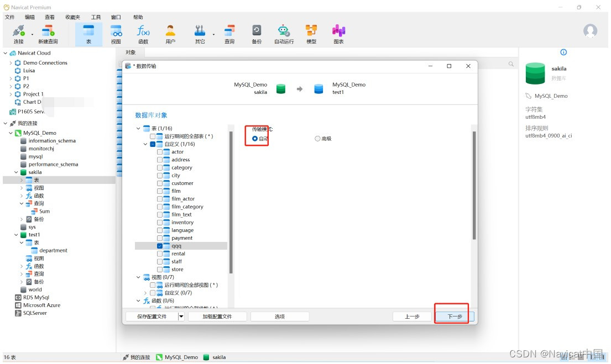The width and height of the screenshot is (611, 364).
Task: Select the Automatic (自动) transfer mode radio
Action: (x=255, y=139)
